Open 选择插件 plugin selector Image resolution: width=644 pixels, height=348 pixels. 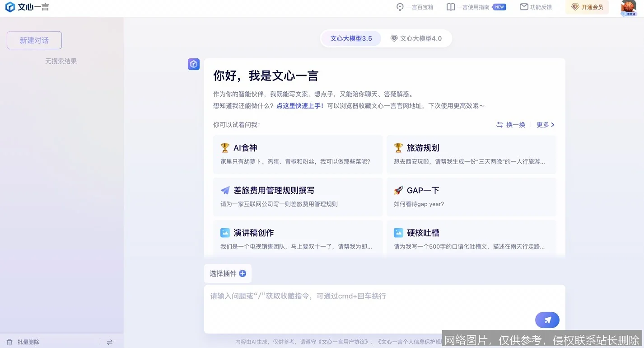pyautogui.click(x=228, y=273)
